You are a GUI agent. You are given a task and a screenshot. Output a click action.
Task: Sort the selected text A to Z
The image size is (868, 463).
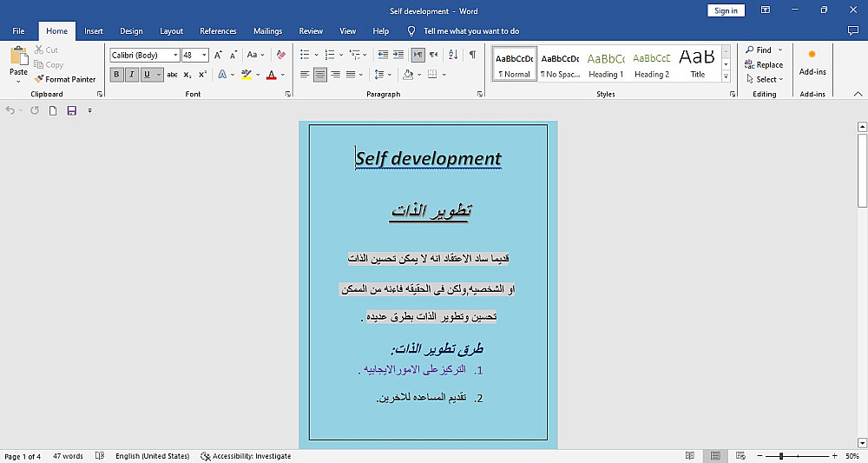[x=453, y=55]
